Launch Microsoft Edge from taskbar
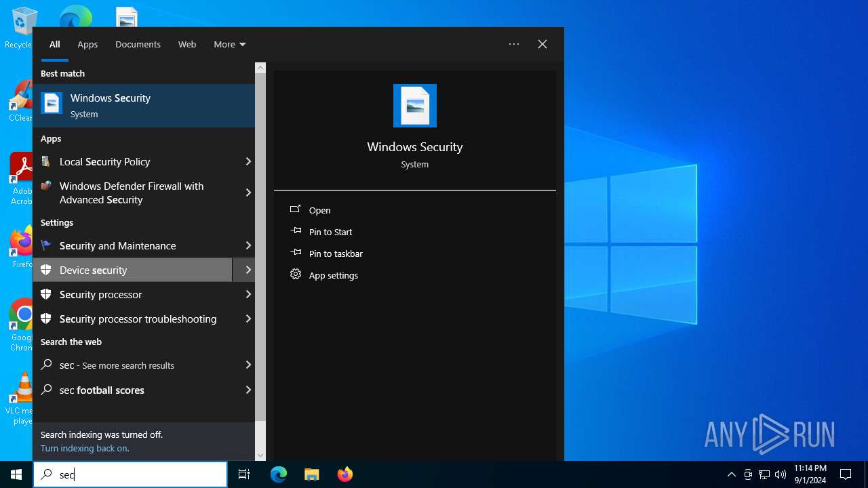This screenshot has height=488, width=868. (x=279, y=474)
